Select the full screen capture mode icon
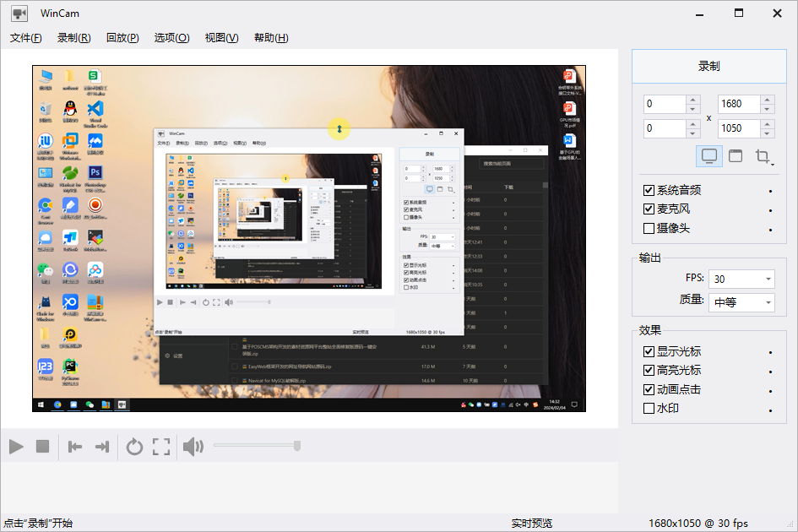This screenshot has width=798, height=532. [708, 155]
